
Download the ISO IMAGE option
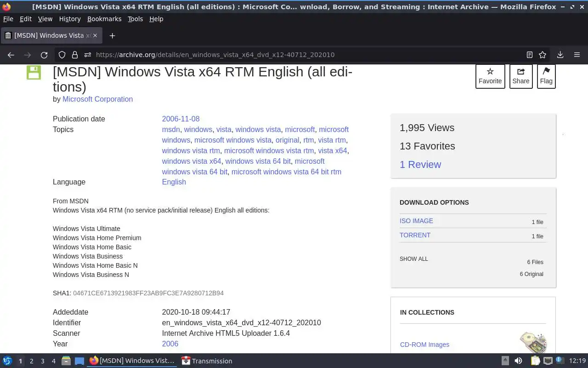coord(416,221)
